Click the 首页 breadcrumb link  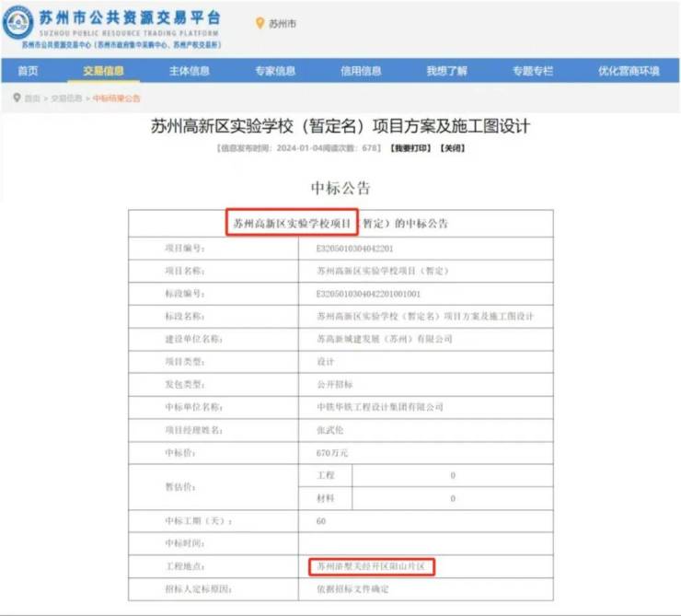click(32, 99)
